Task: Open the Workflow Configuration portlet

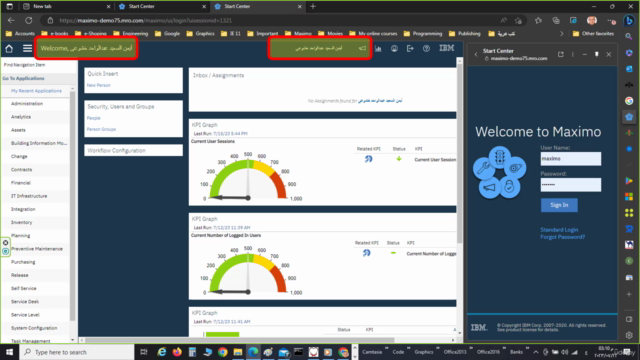Action: point(133,150)
